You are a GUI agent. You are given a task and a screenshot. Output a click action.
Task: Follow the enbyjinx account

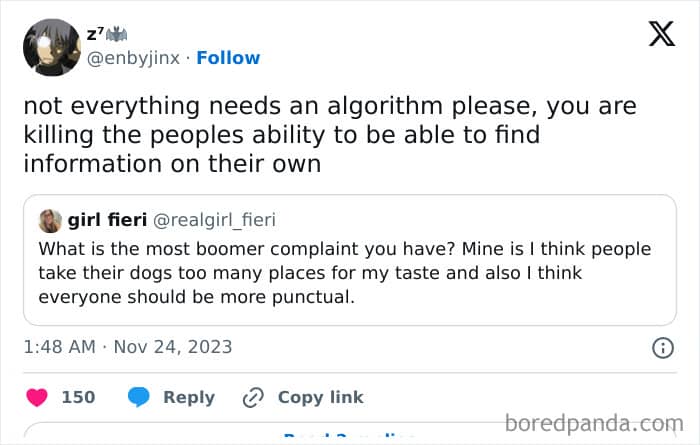(230, 58)
